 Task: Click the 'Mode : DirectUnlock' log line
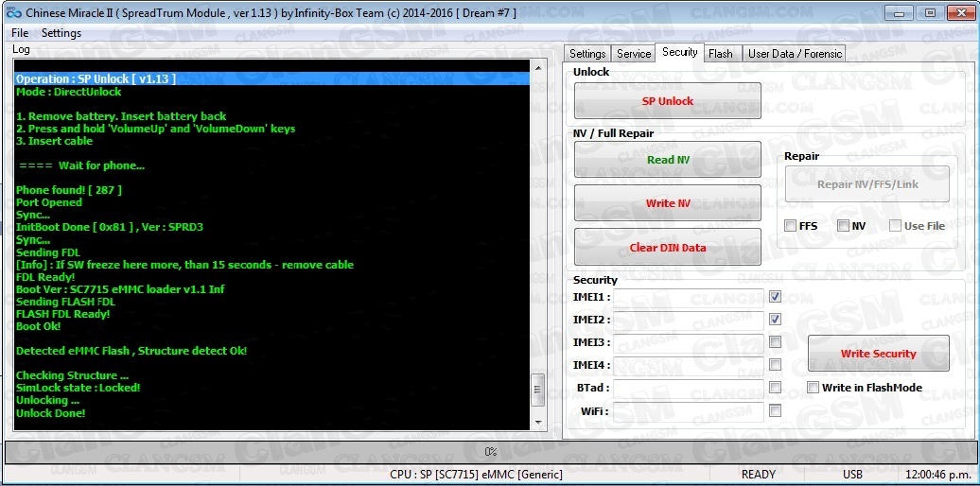(x=69, y=92)
